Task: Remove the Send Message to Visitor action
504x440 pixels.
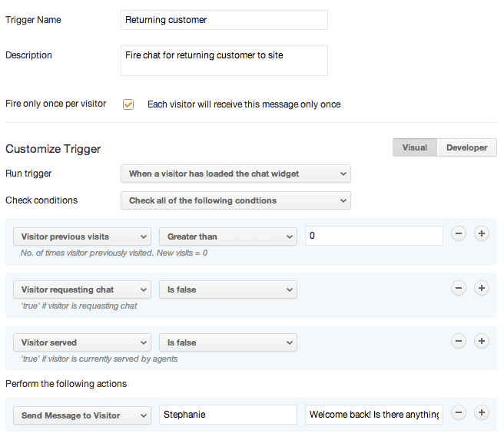Action: click(458, 413)
